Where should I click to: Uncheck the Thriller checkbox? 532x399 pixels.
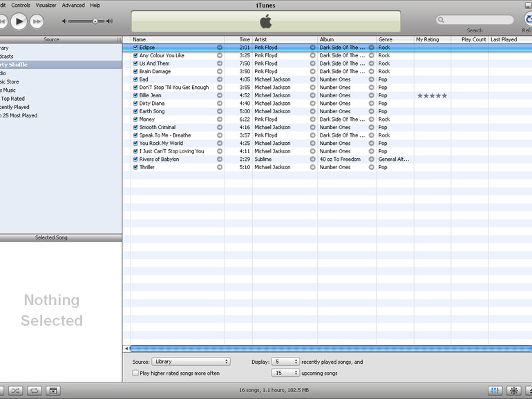tap(135, 167)
